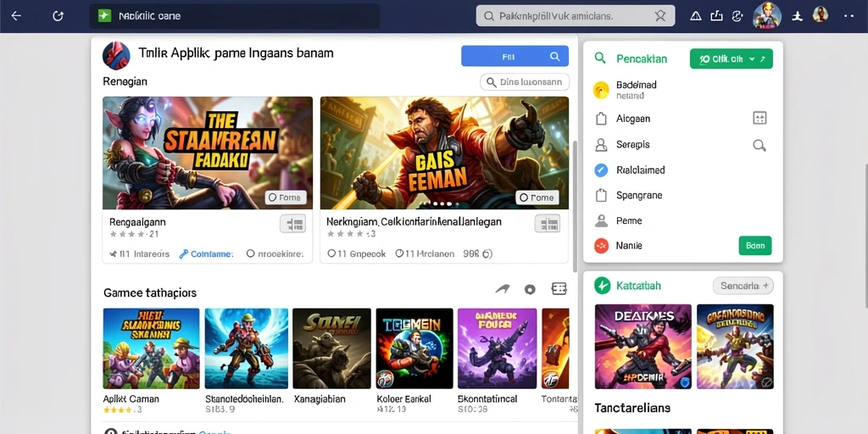Select Serepls in the side panel
868x434 pixels.
[632, 144]
